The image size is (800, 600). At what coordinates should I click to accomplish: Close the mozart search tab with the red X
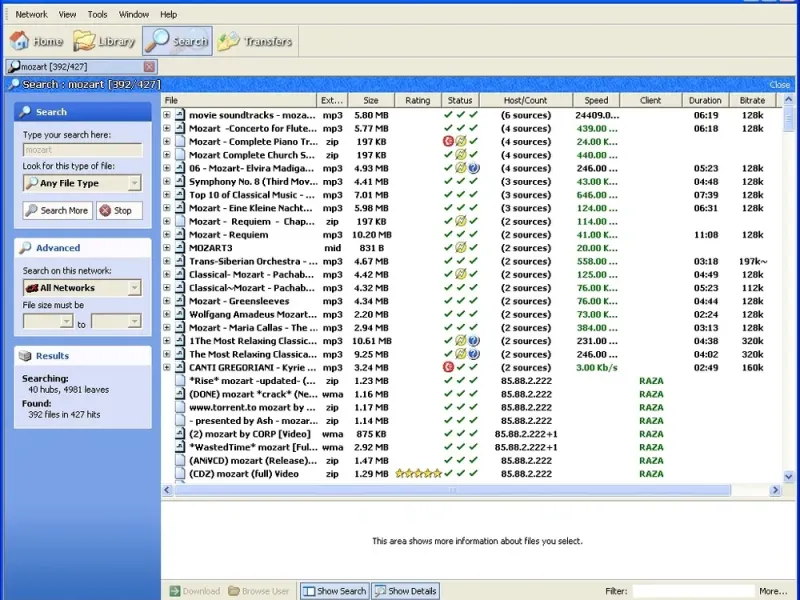point(149,67)
